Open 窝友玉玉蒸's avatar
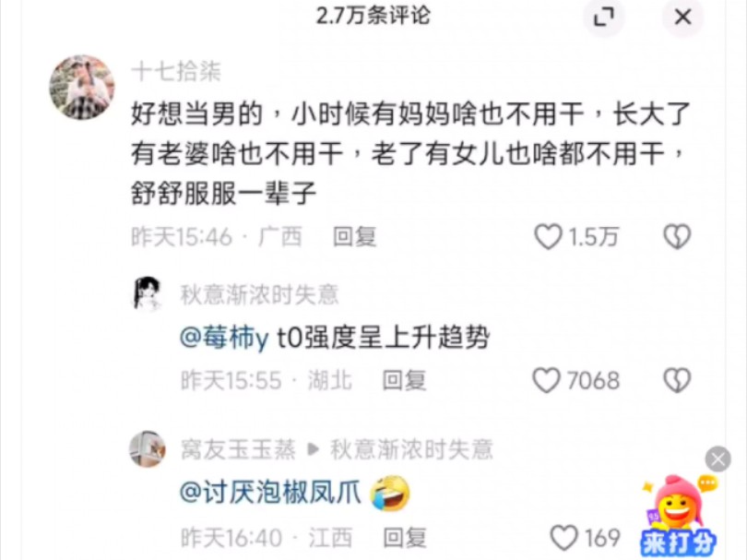The width and height of the screenshot is (747, 560). click(x=148, y=449)
